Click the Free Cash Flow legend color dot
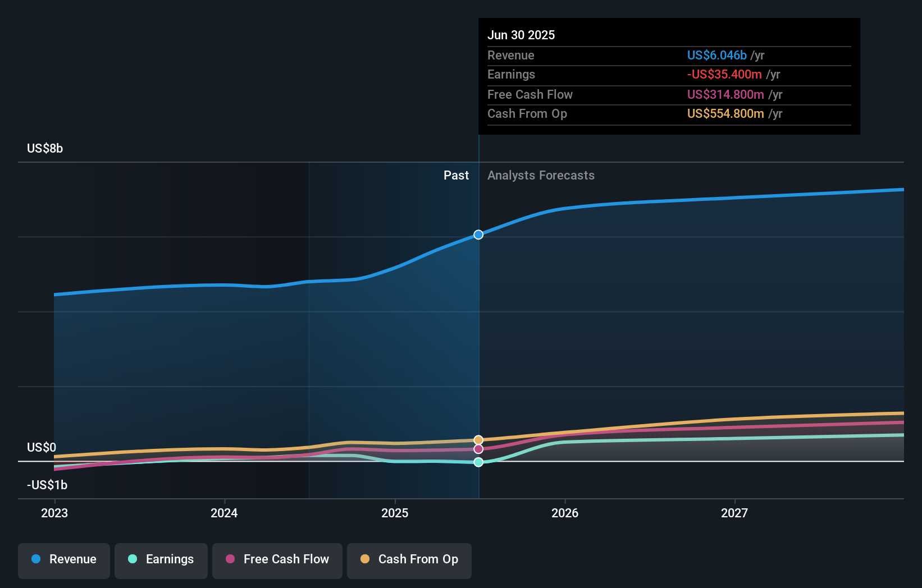Image resolution: width=922 pixels, height=588 pixels. [230, 559]
